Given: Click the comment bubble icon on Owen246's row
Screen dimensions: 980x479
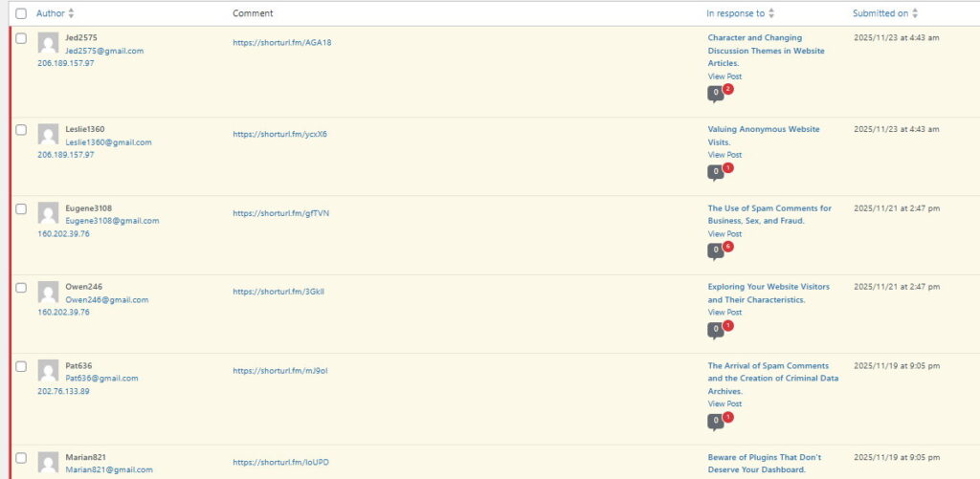Looking at the screenshot, I should [715, 330].
